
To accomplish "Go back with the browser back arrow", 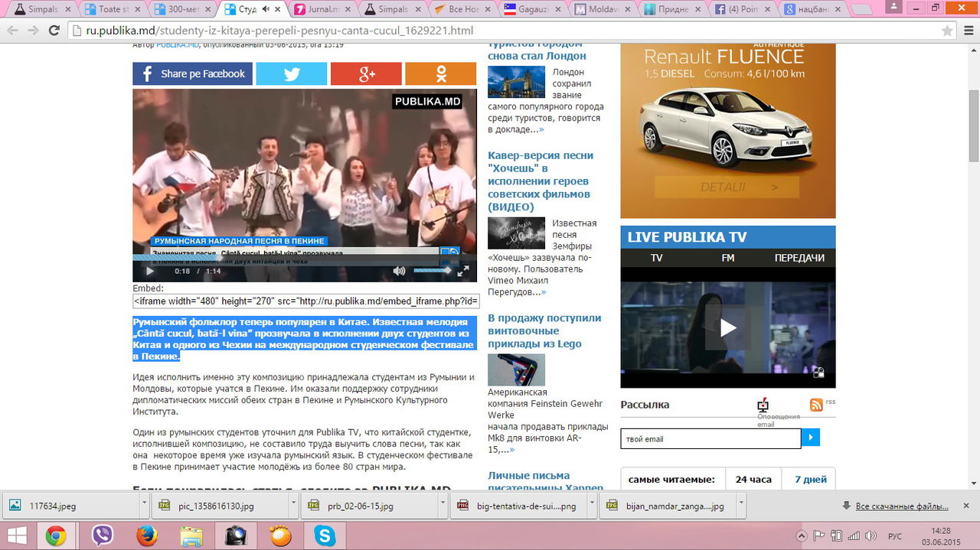I will [13, 31].
